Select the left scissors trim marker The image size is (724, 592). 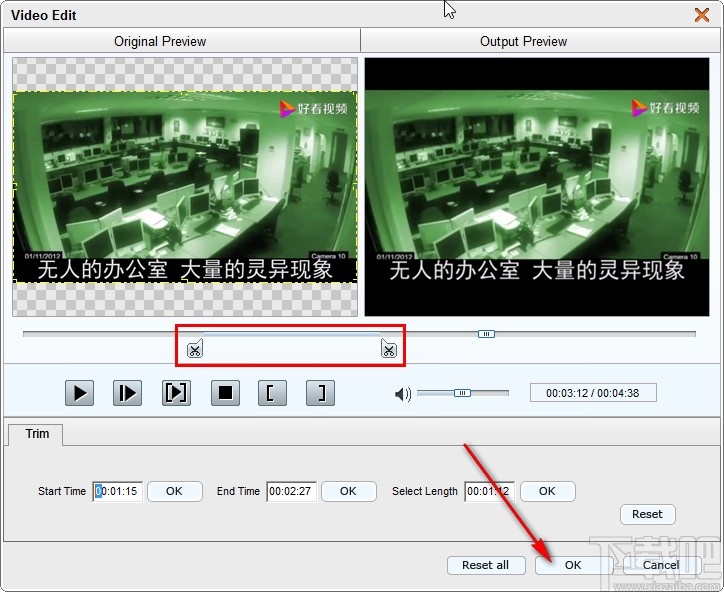coord(195,349)
